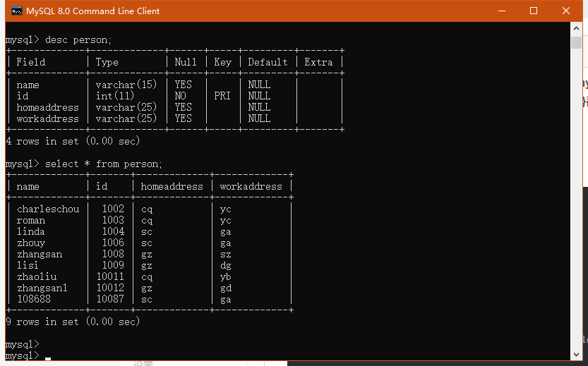Image resolution: width=588 pixels, height=366 pixels.
Task: Click id value '10011'
Action: click(x=110, y=276)
